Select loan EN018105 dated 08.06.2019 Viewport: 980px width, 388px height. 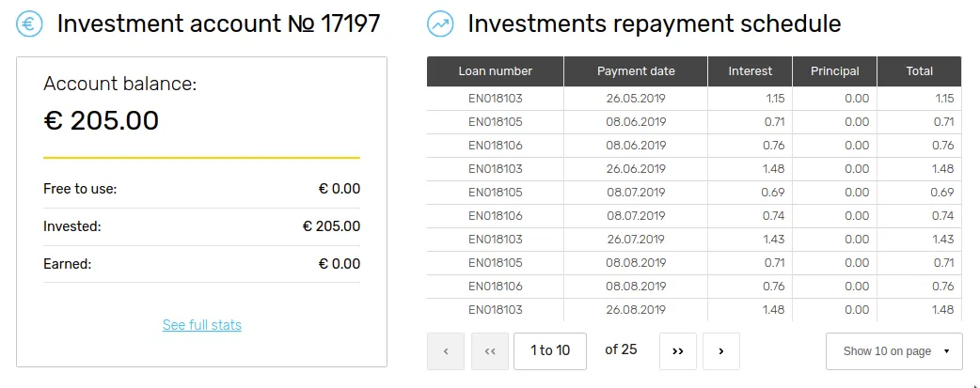694,122
